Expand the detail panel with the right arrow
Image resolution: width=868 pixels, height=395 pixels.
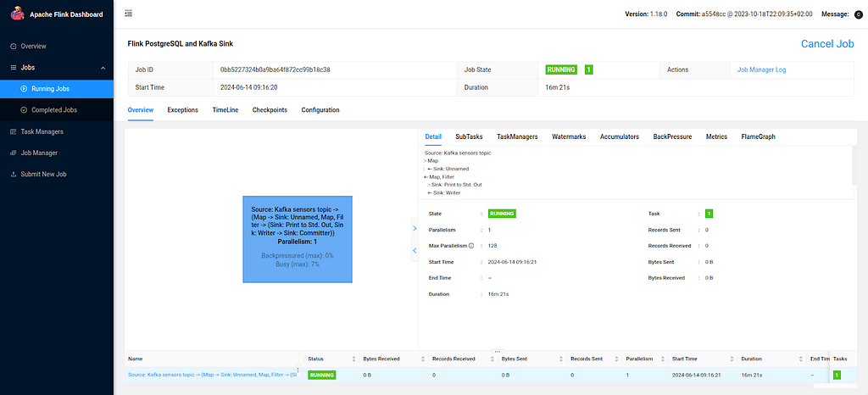coord(415,228)
